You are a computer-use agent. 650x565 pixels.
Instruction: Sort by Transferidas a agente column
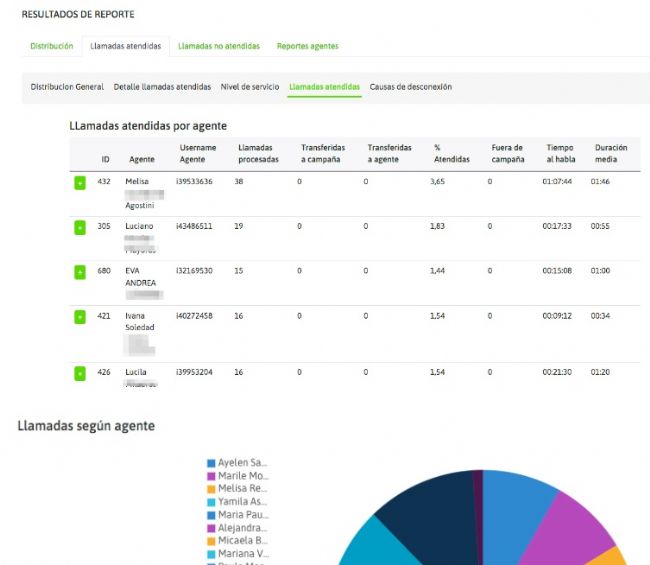pyautogui.click(x=389, y=153)
